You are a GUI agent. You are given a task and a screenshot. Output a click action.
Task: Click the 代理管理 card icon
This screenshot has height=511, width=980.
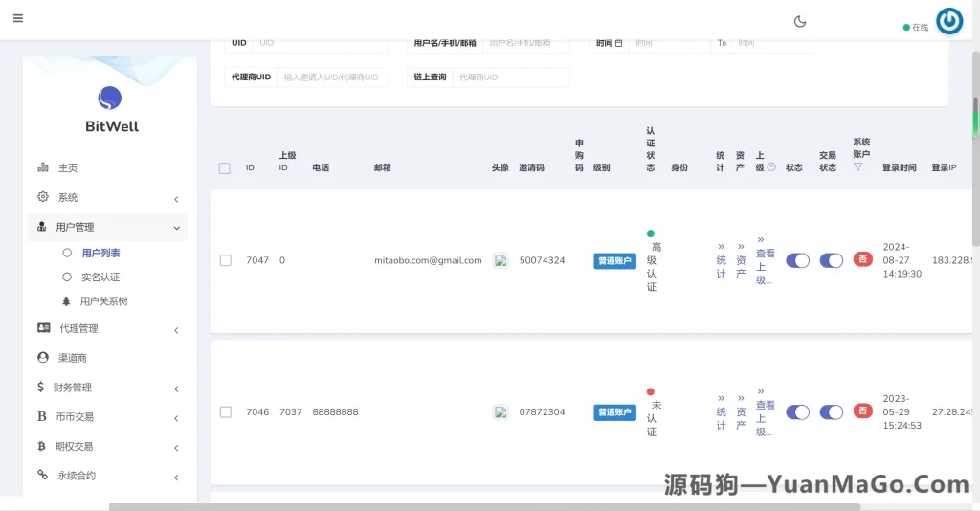44,328
